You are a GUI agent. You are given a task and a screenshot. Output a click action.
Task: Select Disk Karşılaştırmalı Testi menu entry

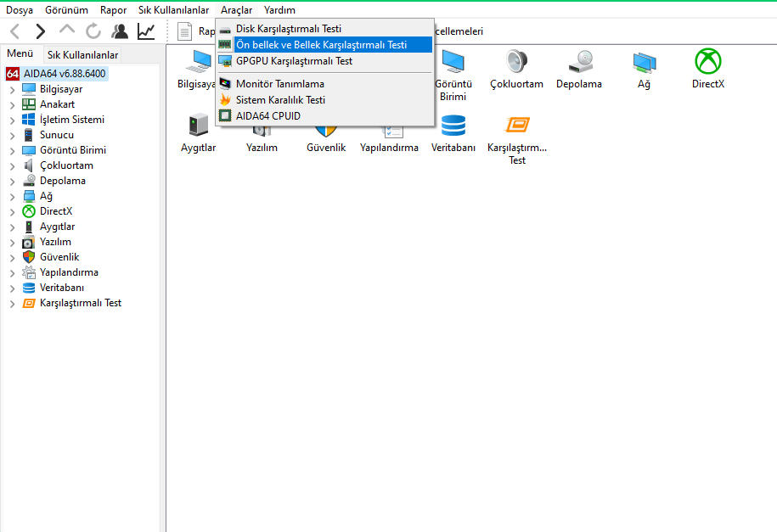(x=325, y=29)
